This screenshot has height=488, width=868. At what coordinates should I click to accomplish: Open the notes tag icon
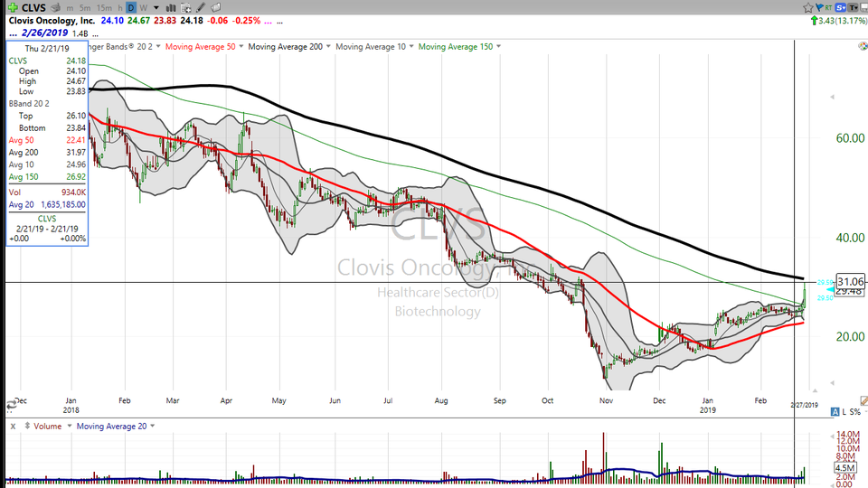click(x=216, y=8)
